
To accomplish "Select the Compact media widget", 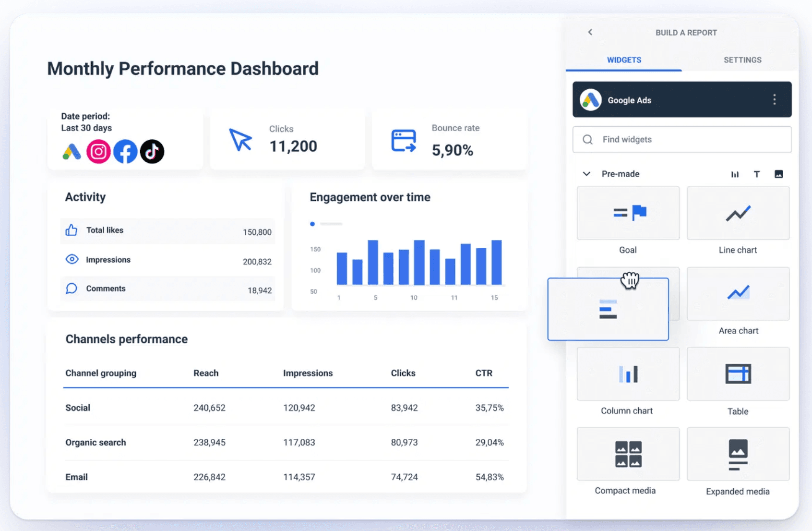I will 628,454.
